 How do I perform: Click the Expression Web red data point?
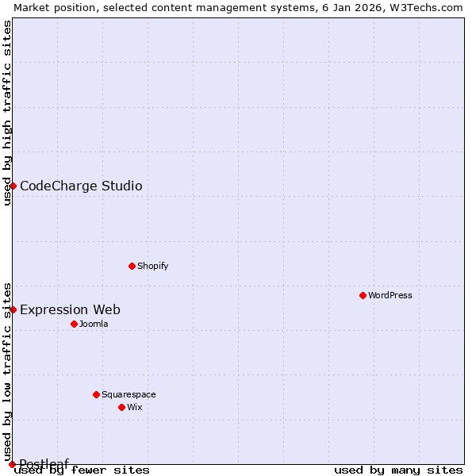(13, 309)
